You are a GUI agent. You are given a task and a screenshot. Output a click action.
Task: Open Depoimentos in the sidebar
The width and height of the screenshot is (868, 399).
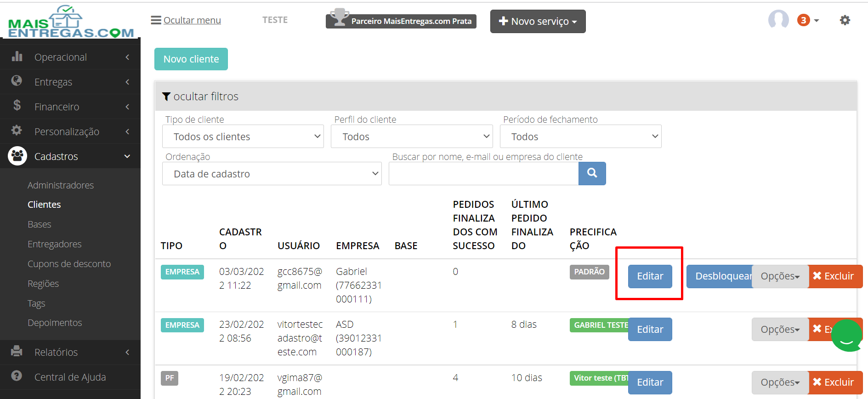click(55, 323)
